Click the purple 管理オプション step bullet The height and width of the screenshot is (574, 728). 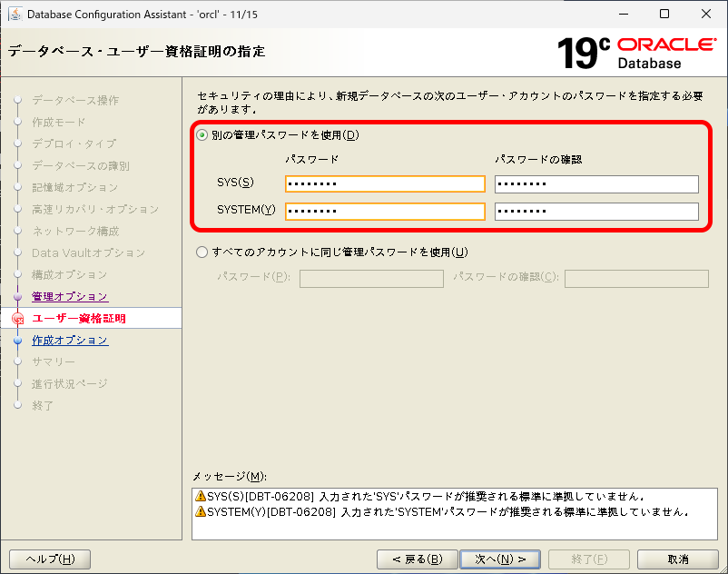[x=17, y=297]
